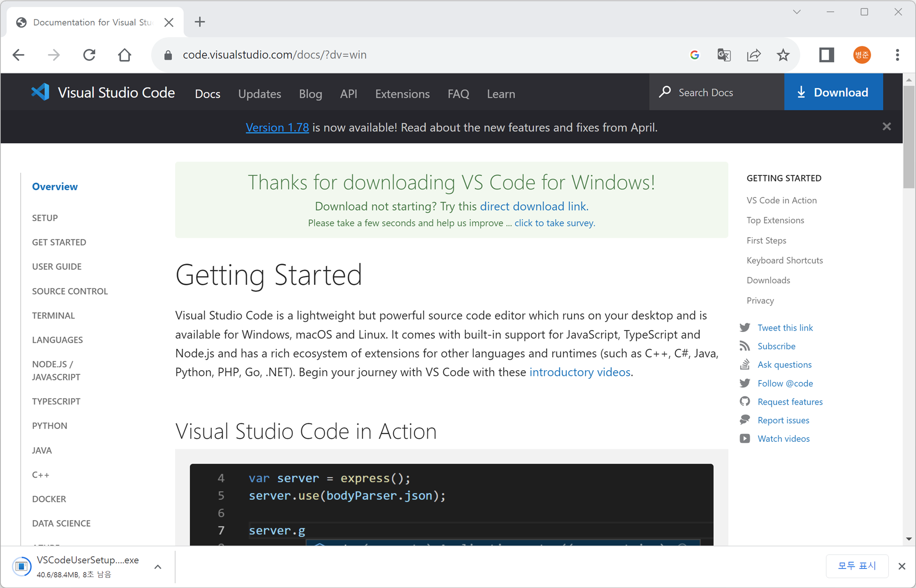
Task: Expand the LANGUAGES section in sidebar
Action: click(x=57, y=340)
